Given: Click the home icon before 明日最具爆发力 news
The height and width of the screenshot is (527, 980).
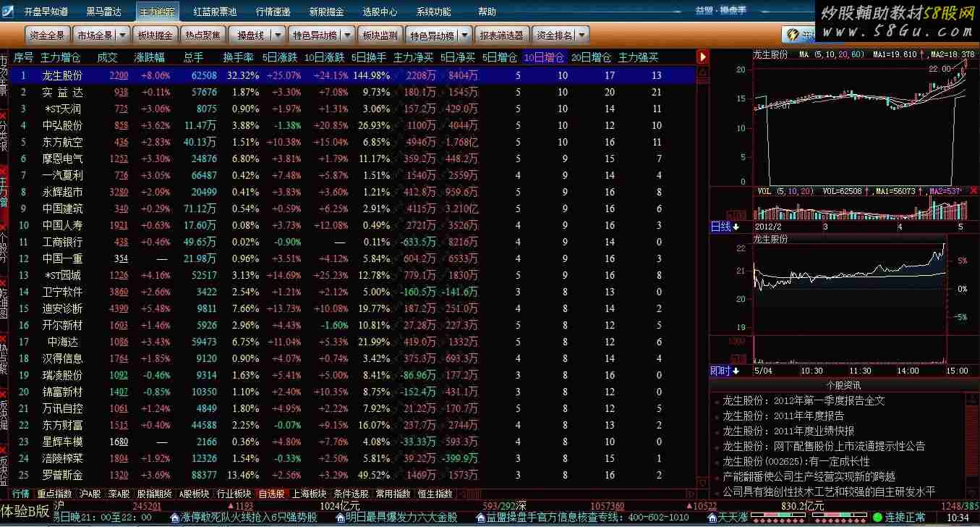Looking at the screenshot, I should (341, 518).
